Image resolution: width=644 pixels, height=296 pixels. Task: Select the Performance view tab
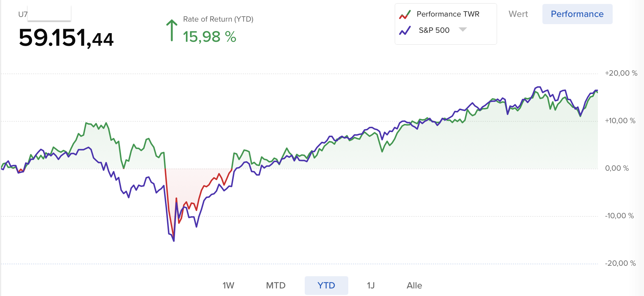(x=577, y=14)
